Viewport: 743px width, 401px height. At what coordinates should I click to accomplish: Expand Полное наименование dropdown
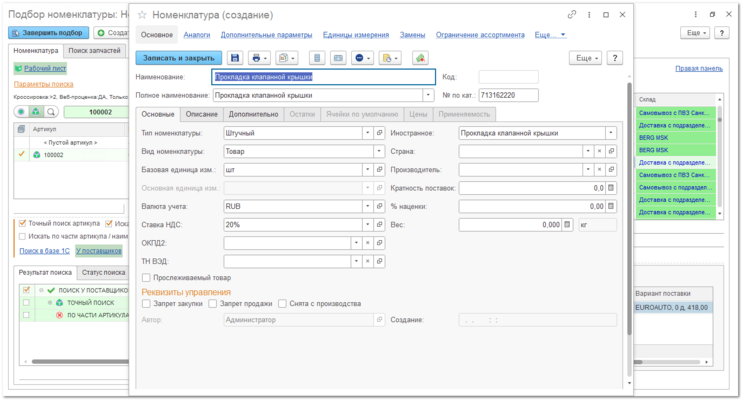point(428,95)
